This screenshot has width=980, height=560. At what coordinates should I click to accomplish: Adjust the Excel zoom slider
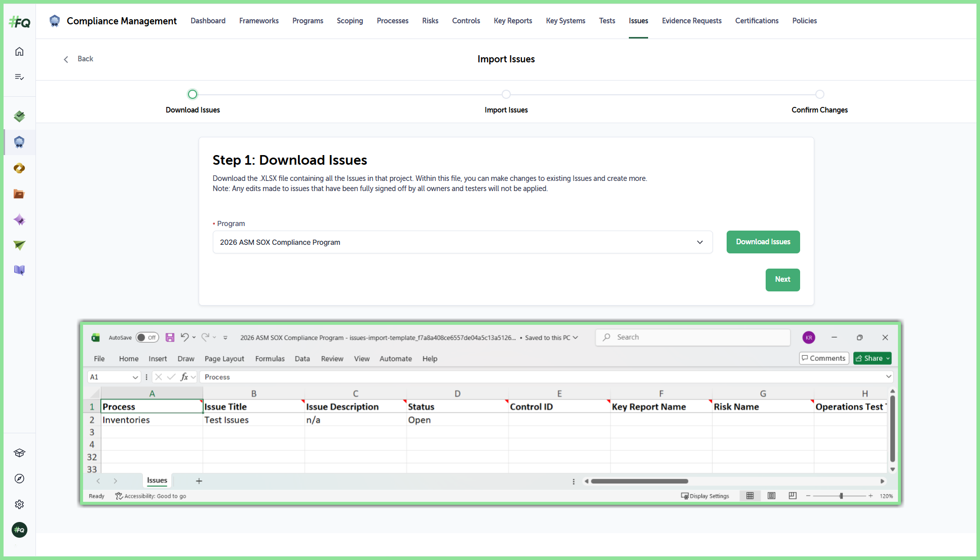841,496
